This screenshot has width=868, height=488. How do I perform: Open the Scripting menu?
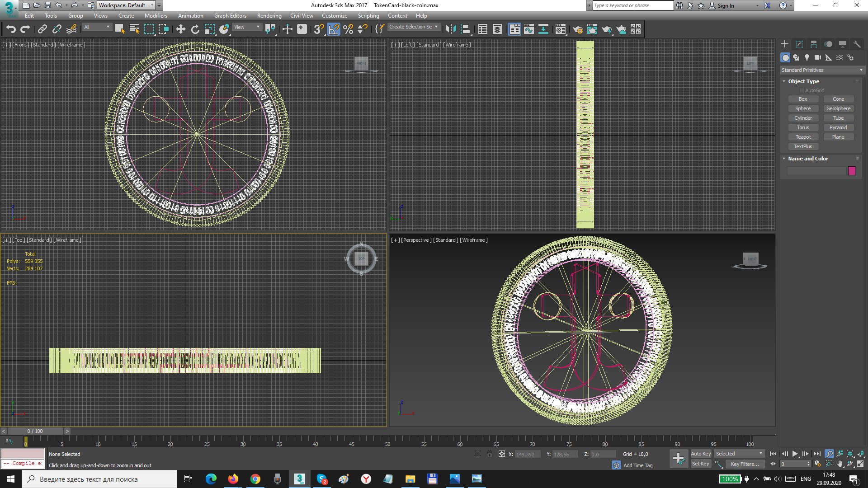pyautogui.click(x=368, y=16)
